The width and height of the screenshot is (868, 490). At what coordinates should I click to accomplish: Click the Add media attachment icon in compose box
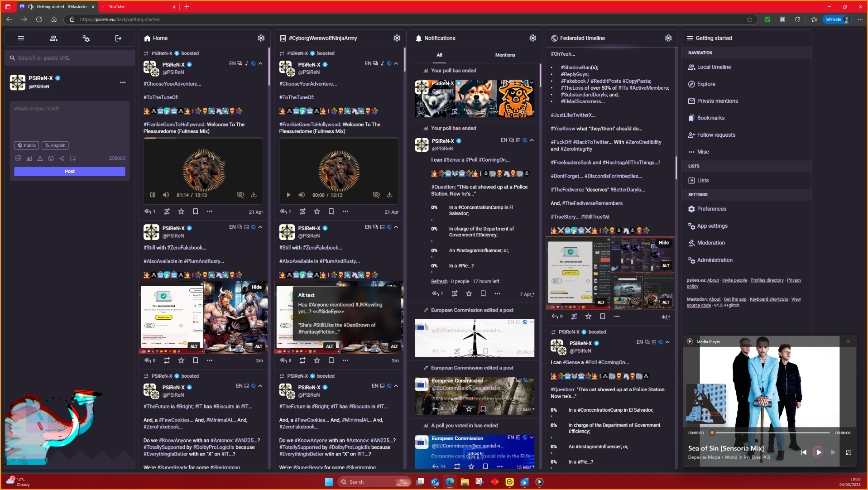pos(18,159)
